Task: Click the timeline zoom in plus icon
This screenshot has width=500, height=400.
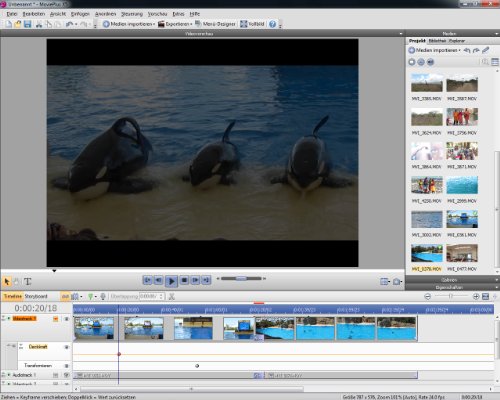Action: coord(476,296)
